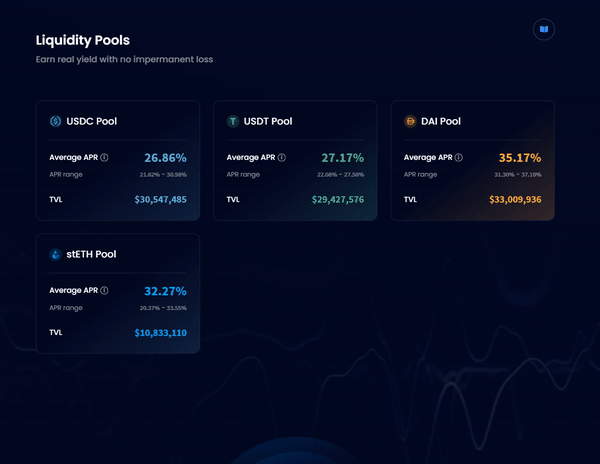Click the DAI coin icon
The image size is (600, 464).
[x=410, y=121]
